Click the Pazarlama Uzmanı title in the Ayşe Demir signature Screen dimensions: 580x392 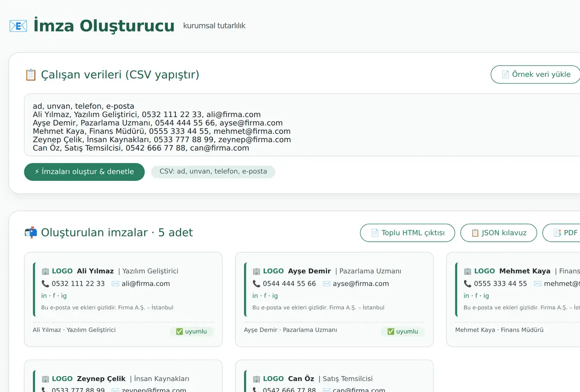[371, 271]
